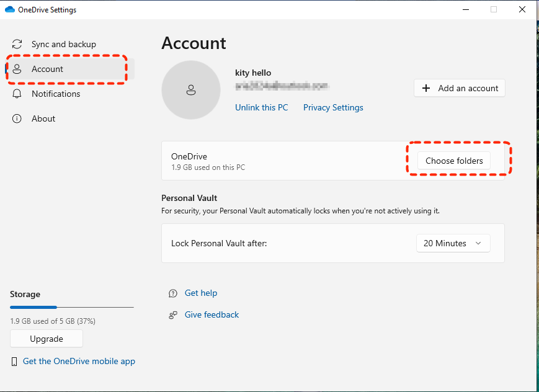Click the chevron in the 20 Minutes dropdown

(x=478, y=243)
